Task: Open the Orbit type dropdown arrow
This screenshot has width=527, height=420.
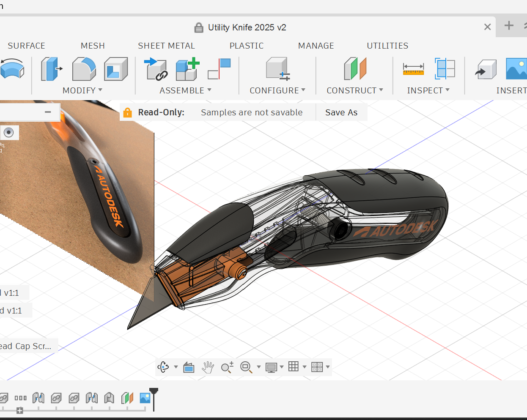Action: tap(176, 367)
